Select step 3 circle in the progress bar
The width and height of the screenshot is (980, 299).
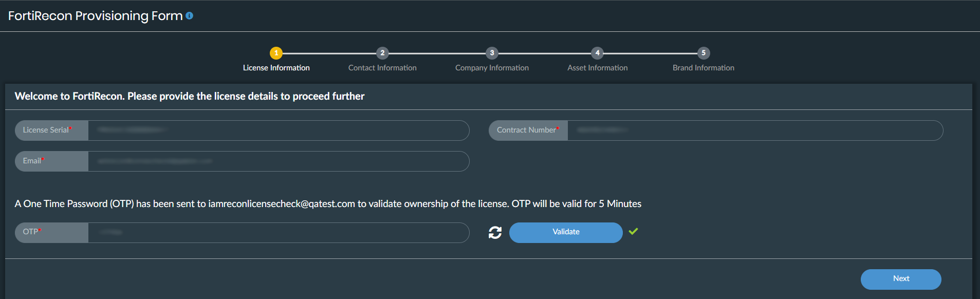click(x=492, y=53)
